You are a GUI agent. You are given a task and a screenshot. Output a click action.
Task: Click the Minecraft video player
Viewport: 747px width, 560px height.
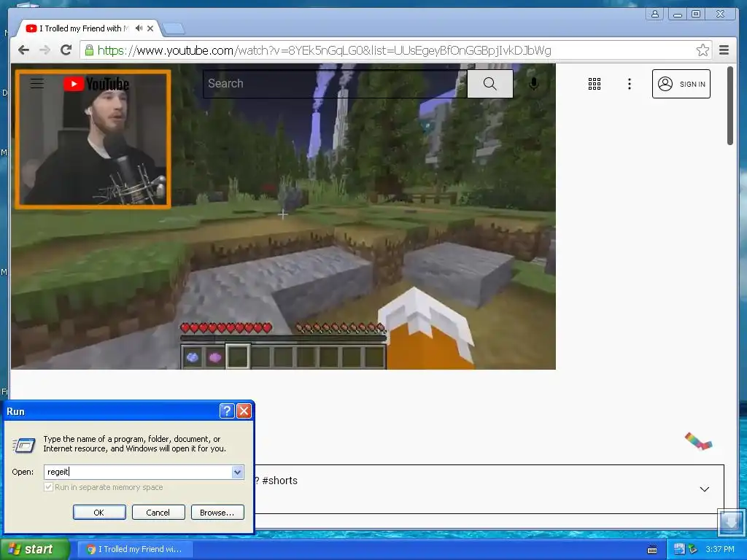click(283, 216)
